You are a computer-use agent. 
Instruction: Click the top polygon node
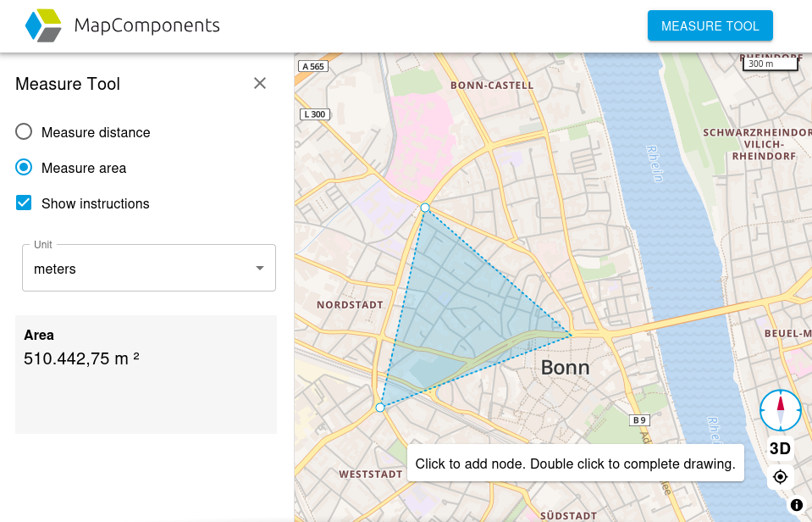click(x=425, y=208)
